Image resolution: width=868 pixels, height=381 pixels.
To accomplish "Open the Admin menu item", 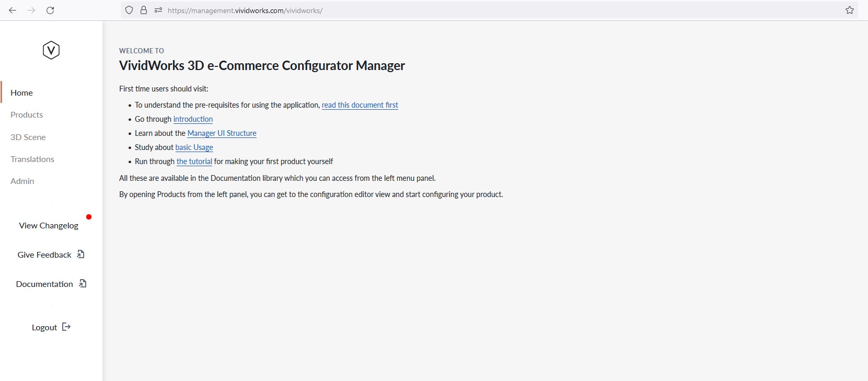I will [x=22, y=181].
